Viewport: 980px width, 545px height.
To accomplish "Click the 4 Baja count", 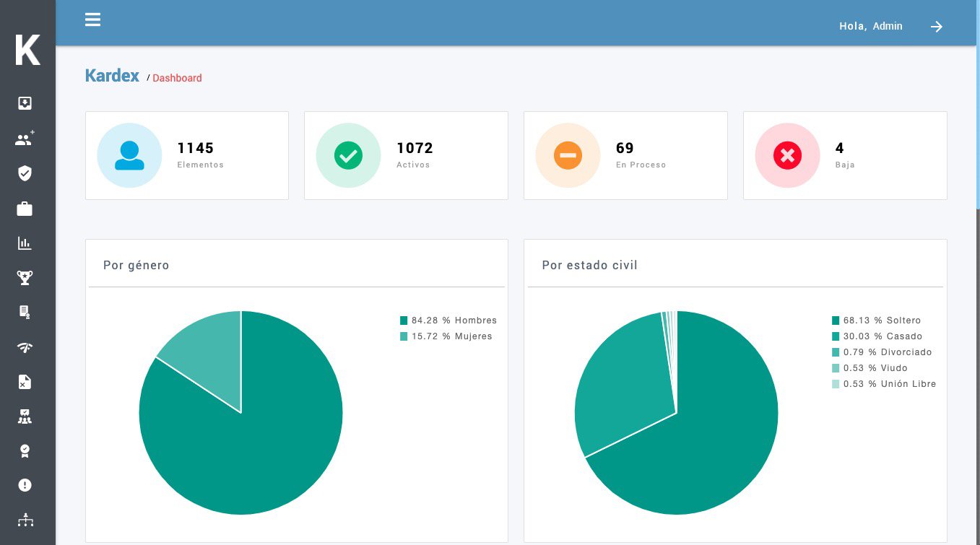I will pos(840,148).
